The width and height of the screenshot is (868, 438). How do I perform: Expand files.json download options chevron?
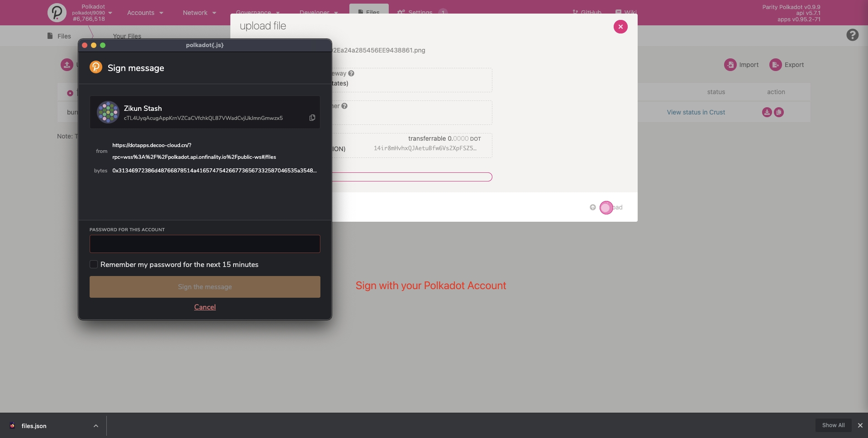click(x=96, y=426)
